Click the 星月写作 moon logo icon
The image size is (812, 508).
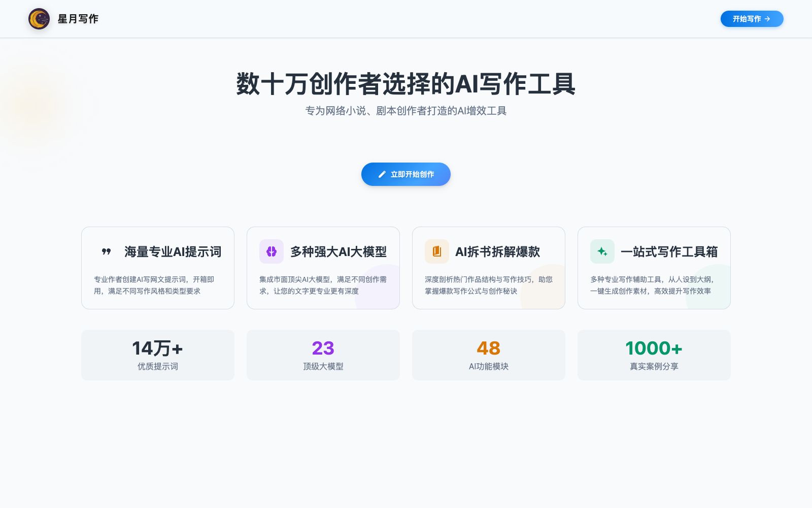click(x=39, y=19)
